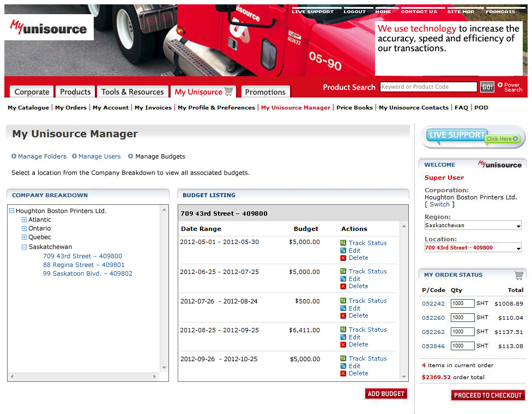Viewport: 532px width, 414px height.
Task: Click the Product Search keyword field
Action: click(x=428, y=87)
